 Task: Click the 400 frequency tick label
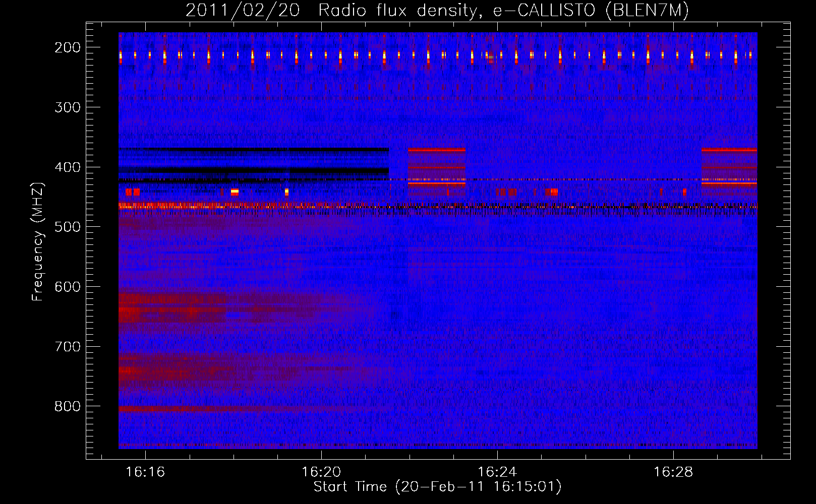pos(68,168)
